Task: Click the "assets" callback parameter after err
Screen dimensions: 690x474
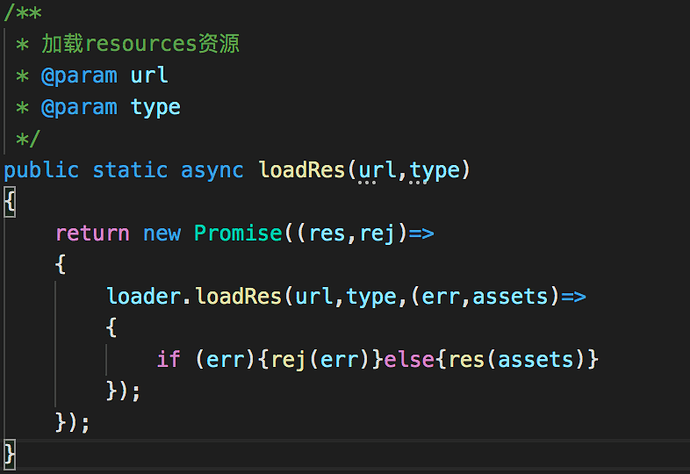Action: (x=510, y=296)
